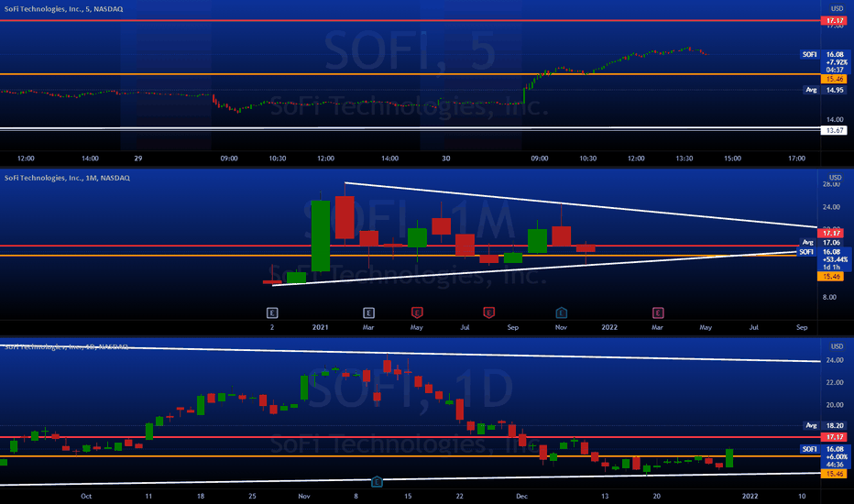
Task: Click the 'Avg 18.20' label on the daily chart
Action: coord(825,425)
